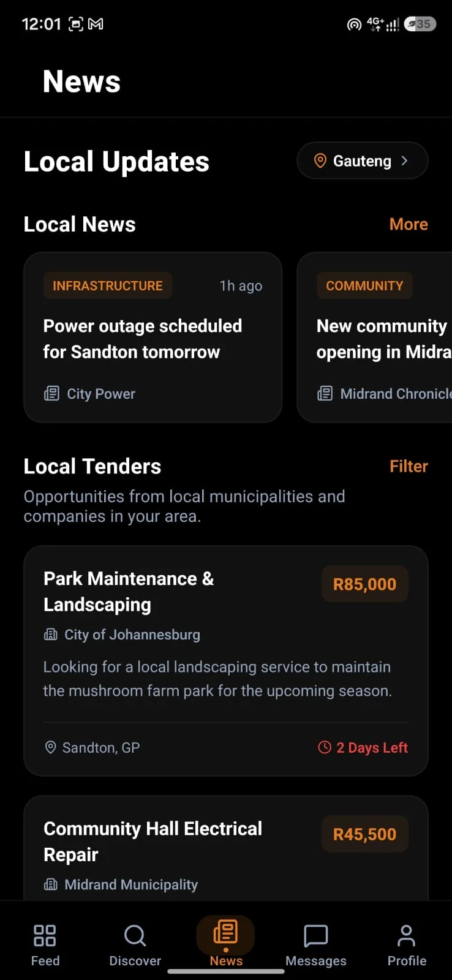Select the INFRASTRUCTURE category tag
Image resolution: width=452 pixels, height=980 pixels.
pos(108,285)
